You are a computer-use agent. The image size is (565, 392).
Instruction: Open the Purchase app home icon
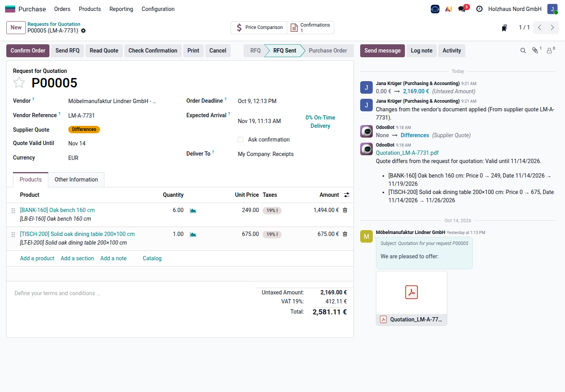pyautogui.click(x=10, y=9)
